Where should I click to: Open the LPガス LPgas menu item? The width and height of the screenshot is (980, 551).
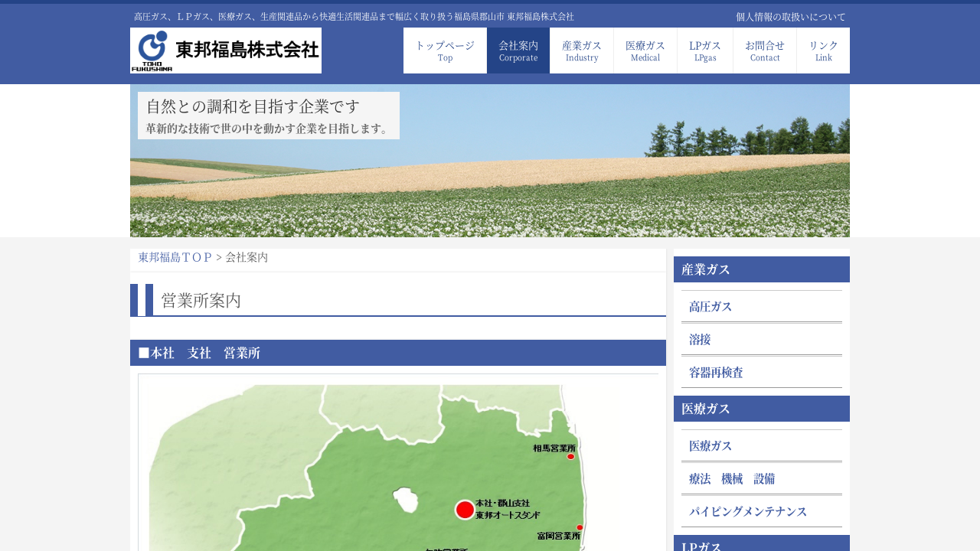pyautogui.click(x=705, y=51)
